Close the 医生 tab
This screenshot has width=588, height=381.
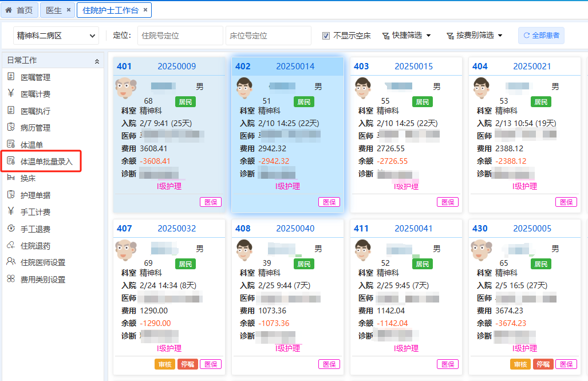coord(69,10)
